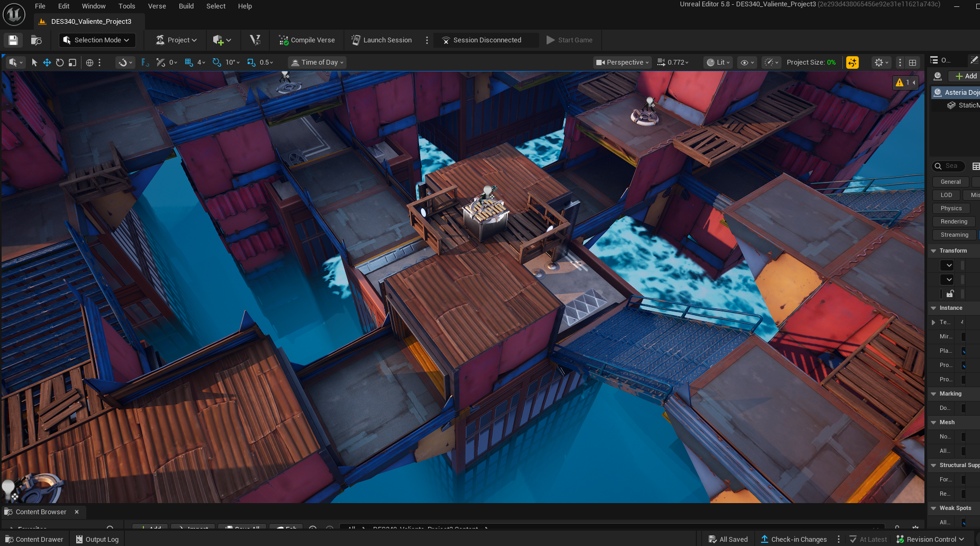Click the Check-in Changes button

click(x=794, y=539)
